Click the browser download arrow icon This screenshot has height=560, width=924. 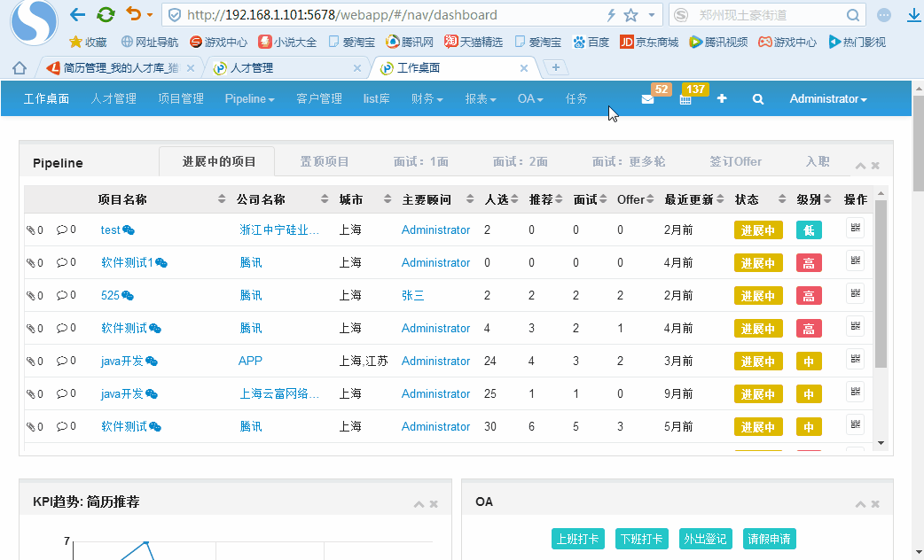tap(914, 15)
